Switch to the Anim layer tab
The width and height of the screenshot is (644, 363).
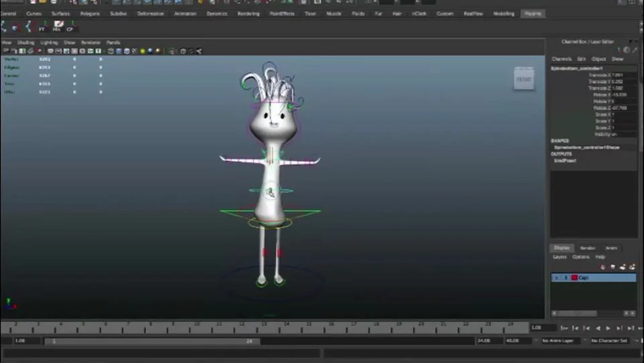tap(611, 248)
